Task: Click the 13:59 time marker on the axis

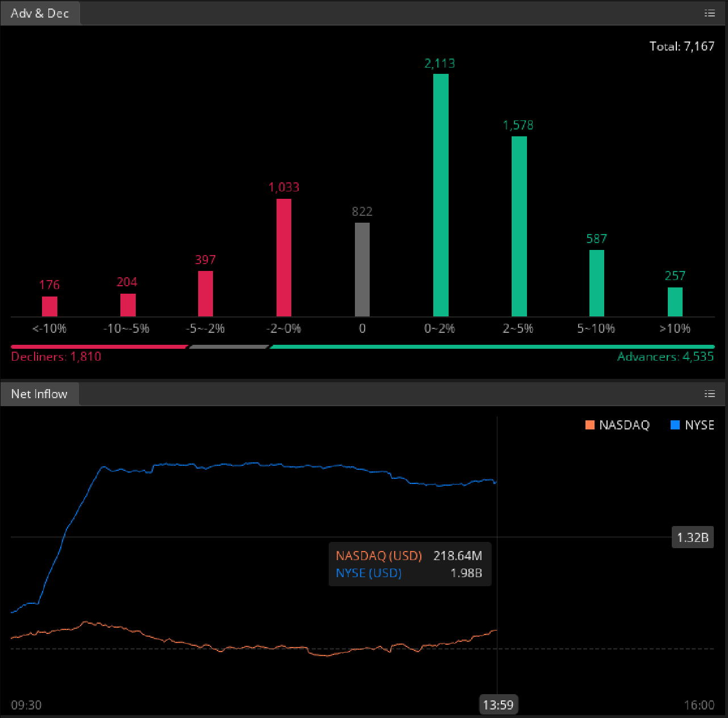Action: click(498, 705)
